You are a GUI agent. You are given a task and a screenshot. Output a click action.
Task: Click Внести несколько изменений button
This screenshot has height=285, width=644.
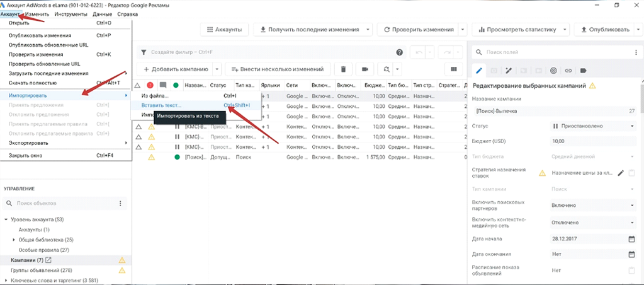[278, 69]
